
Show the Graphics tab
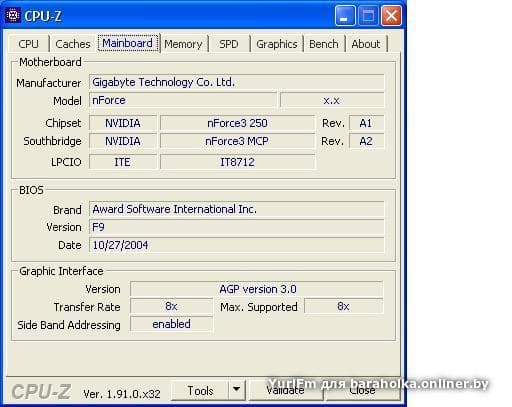277,44
